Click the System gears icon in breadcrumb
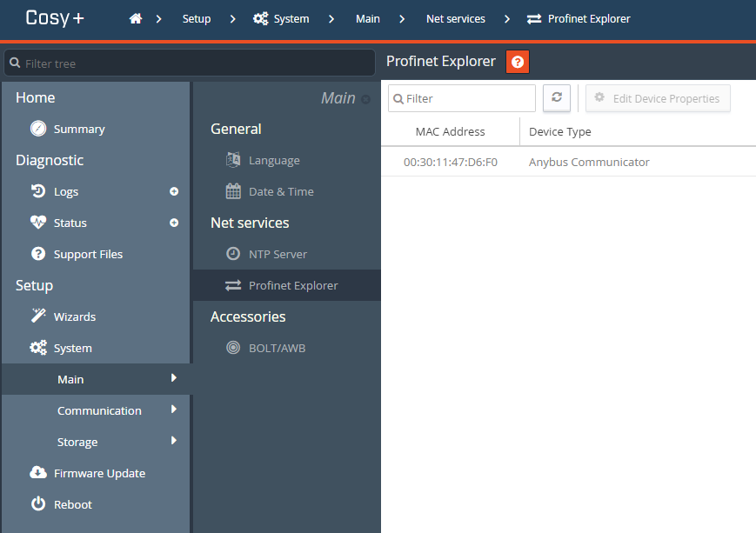 click(x=261, y=19)
